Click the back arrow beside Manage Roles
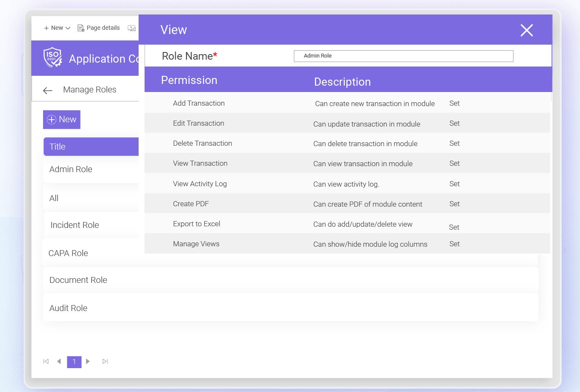The image size is (580, 392). [x=48, y=90]
